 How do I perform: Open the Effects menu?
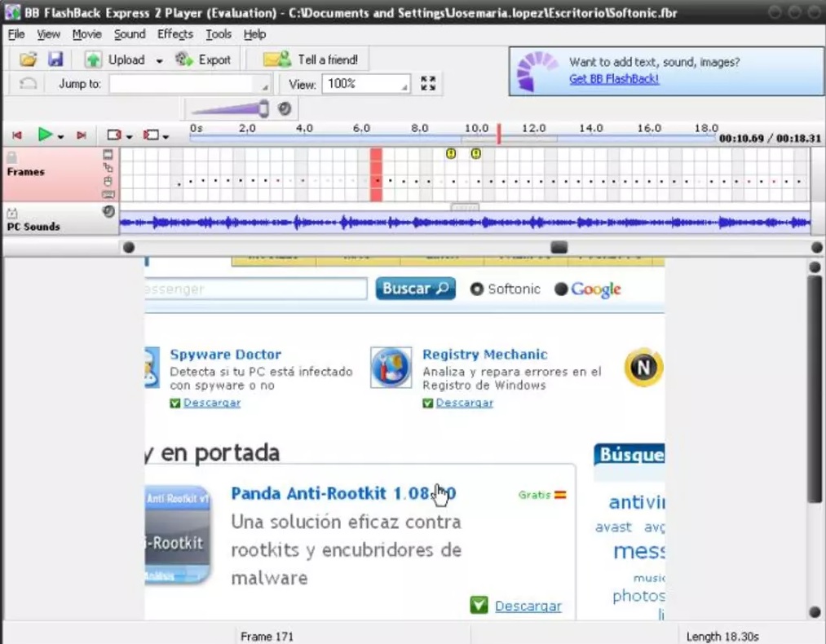click(x=175, y=34)
